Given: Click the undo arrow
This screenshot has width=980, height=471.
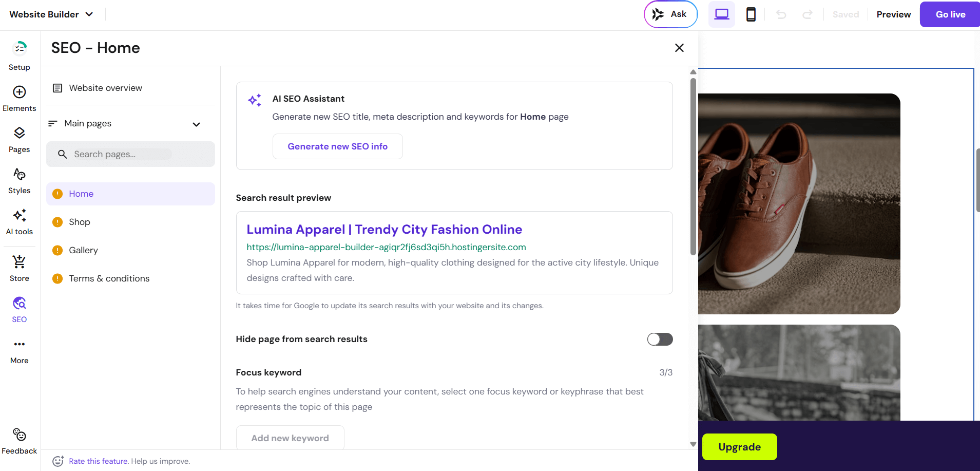Looking at the screenshot, I should coord(781,14).
